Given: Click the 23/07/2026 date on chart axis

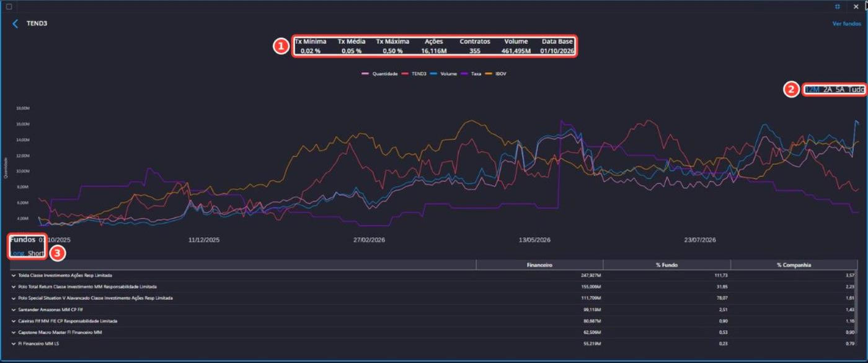Looking at the screenshot, I should coord(700,239).
